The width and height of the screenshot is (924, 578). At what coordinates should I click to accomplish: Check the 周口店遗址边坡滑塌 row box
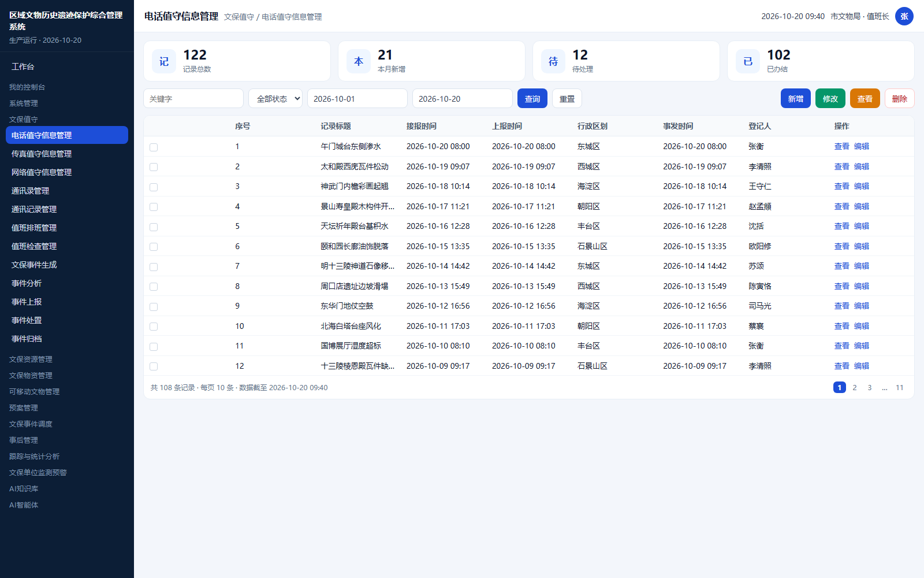154,287
